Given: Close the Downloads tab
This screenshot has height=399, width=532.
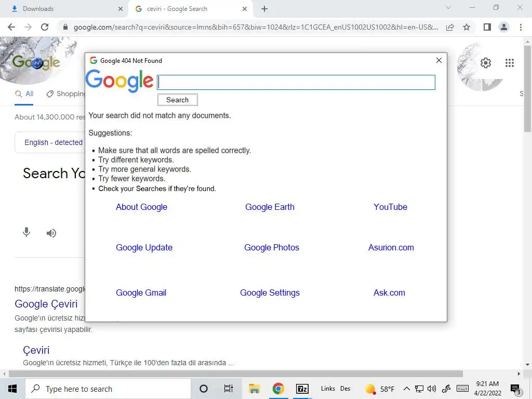Looking at the screenshot, I should pyautogui.click(x=121, y=9).
